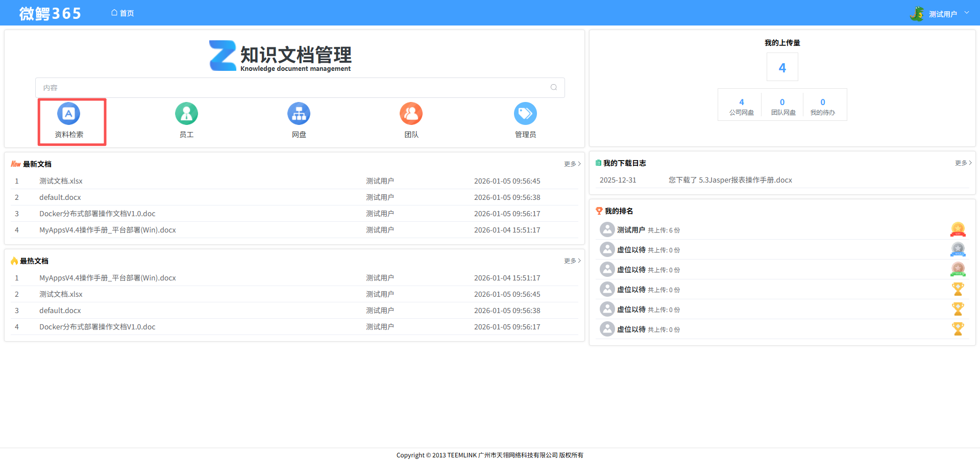Open the 网盘 network disk icon
The image size is (980, 464).
pos(299,113)
